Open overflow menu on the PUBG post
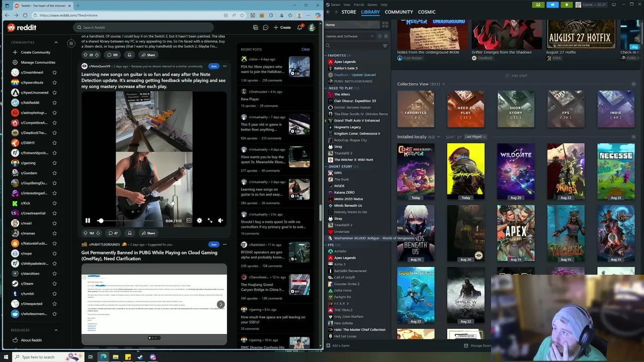 coord(224,244)
